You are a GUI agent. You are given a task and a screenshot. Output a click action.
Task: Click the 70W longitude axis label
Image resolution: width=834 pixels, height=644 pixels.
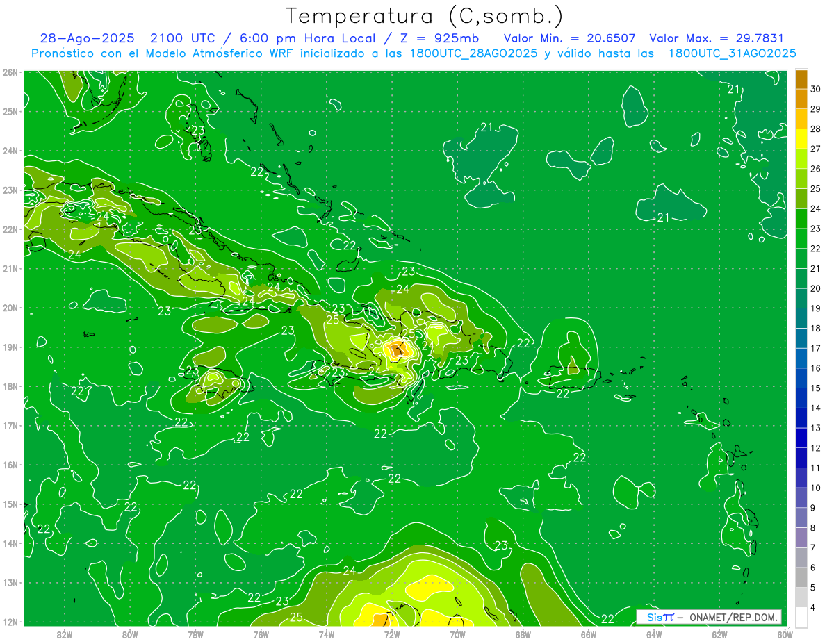pos(457,634)
